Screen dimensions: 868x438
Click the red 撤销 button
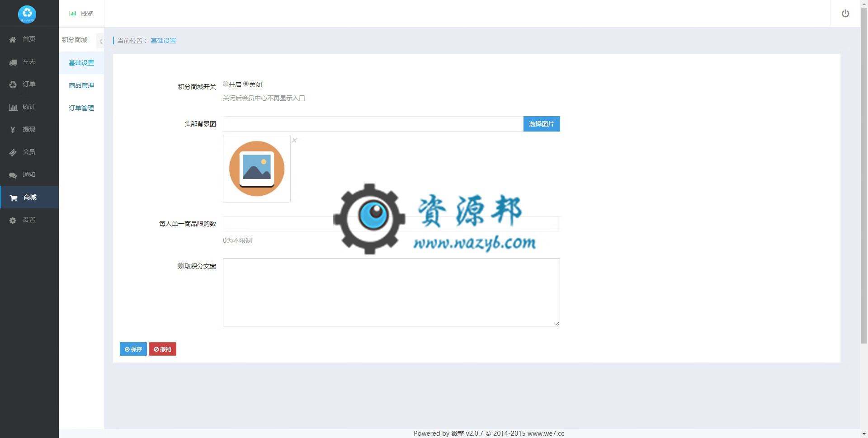162,349
